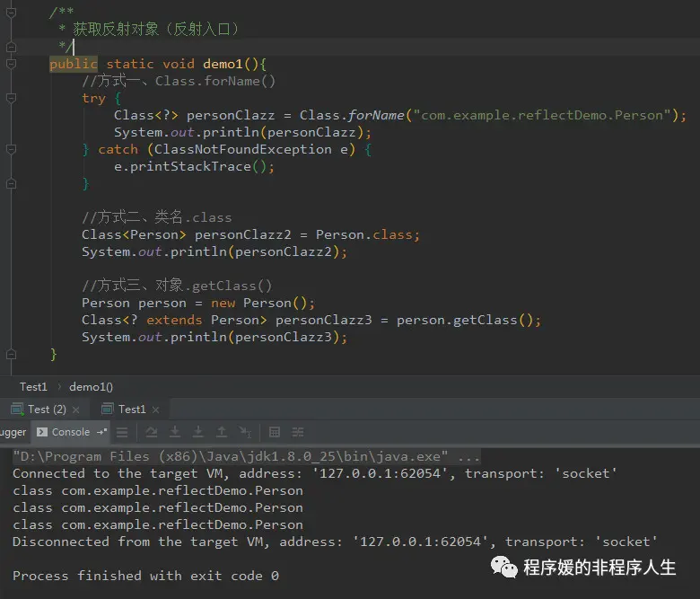Click the extends keyword in the Class generic

pos(174,320)
